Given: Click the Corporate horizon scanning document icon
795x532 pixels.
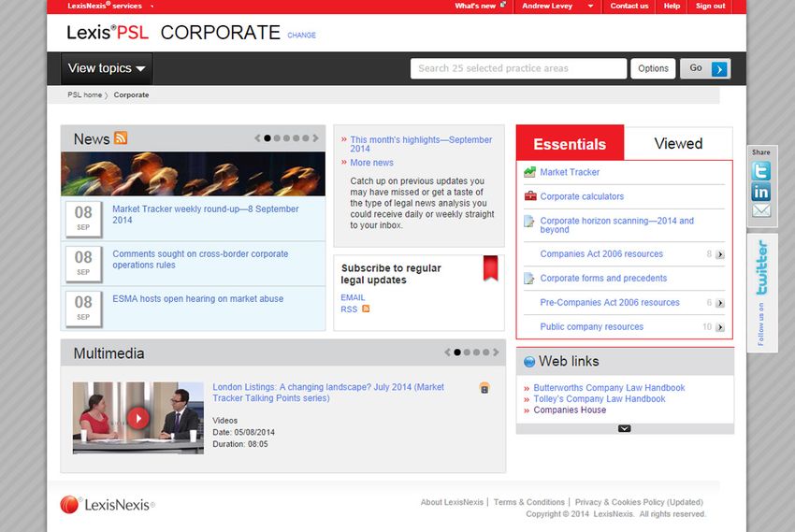Looking at the screenshot, I should tap(528, 222).
